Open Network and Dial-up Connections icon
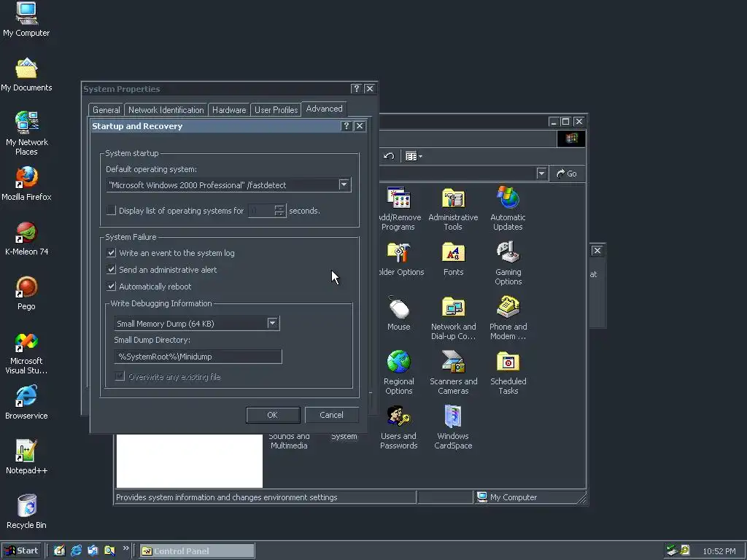 tap(453, 318)
